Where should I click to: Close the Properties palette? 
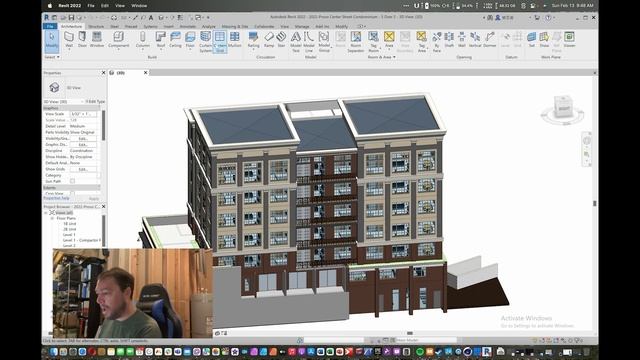point(103,73)
